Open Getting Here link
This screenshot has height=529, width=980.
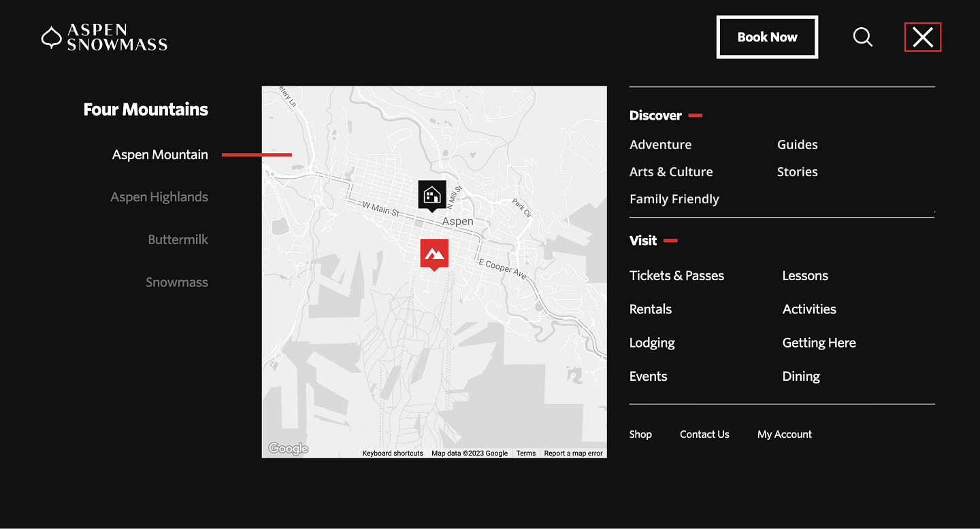point(819,343)
